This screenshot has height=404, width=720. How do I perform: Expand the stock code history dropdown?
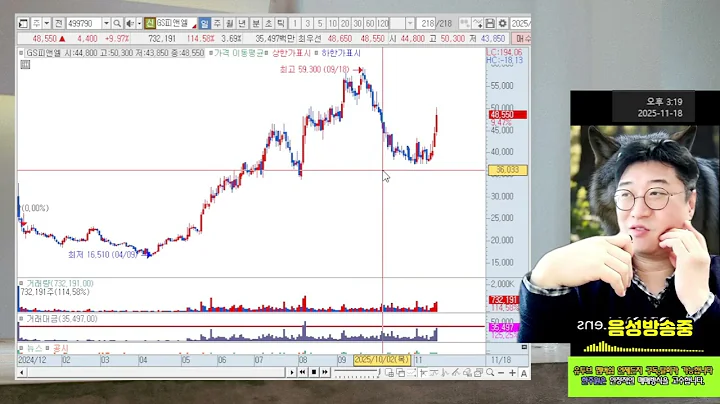coord(106,23)
